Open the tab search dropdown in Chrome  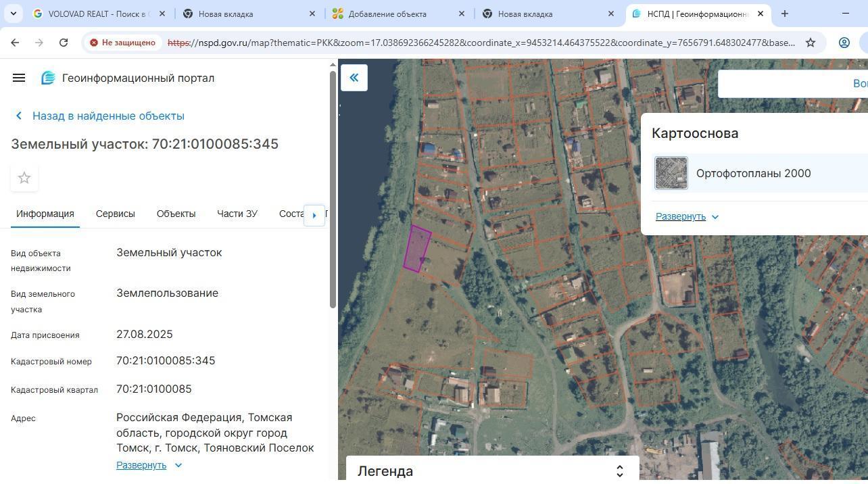point(13,14)
